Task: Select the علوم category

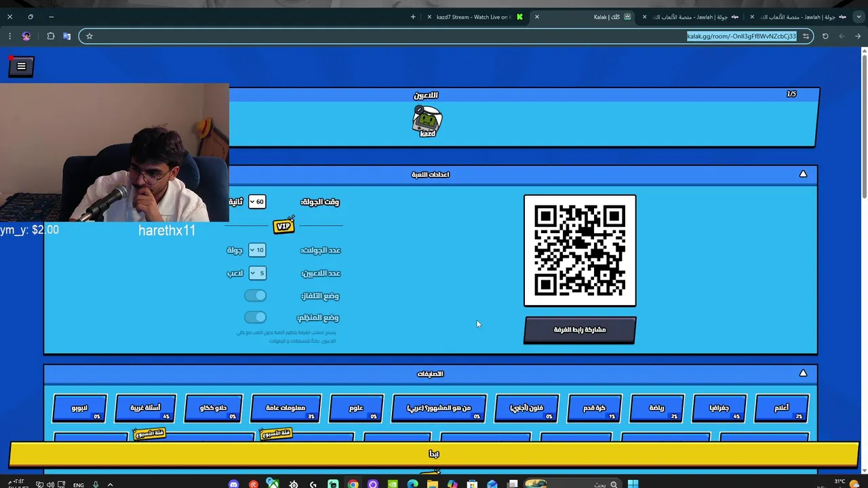Action: 357,408
